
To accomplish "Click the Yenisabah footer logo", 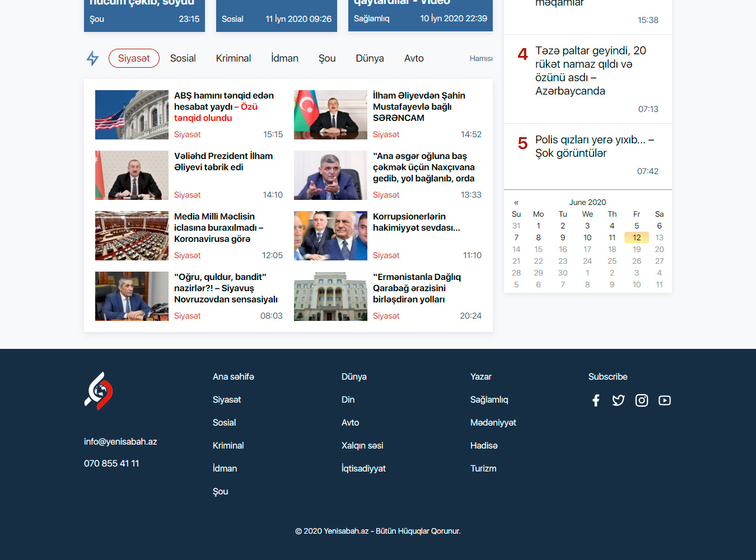I will pyautogui.click(x=99, y=391).
